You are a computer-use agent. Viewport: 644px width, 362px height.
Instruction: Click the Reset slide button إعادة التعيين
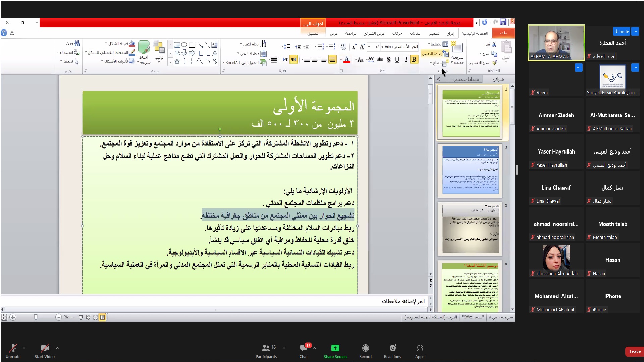point(435,53)
